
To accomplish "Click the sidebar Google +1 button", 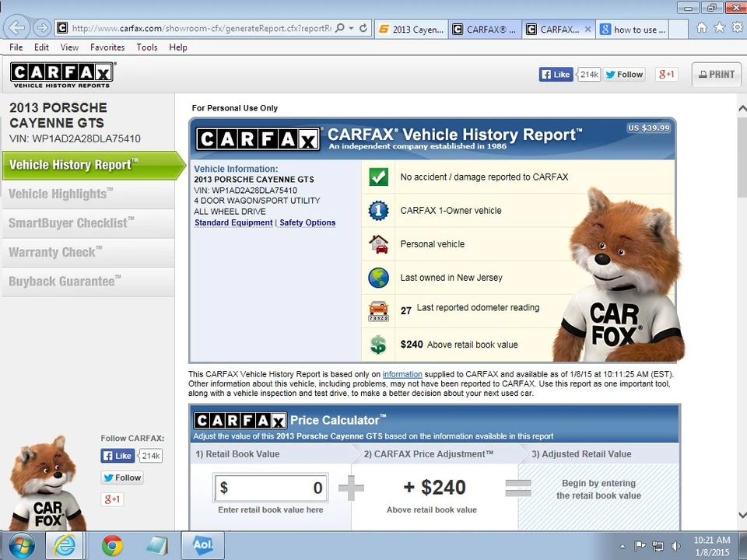I will (x=112, y=499).
